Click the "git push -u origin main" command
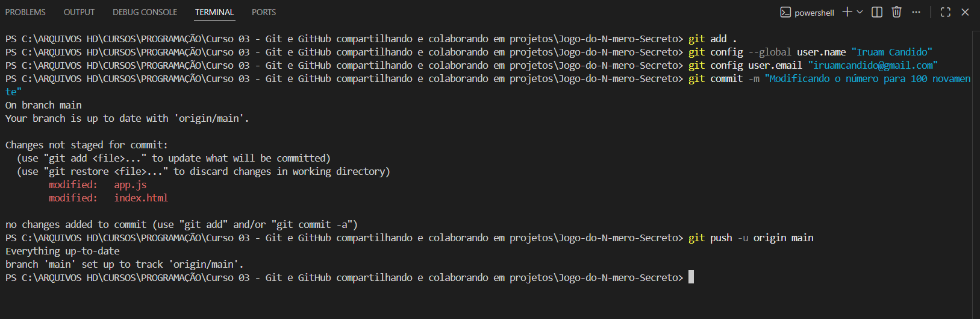The image size is (980, 319). [x=751, y=238]
